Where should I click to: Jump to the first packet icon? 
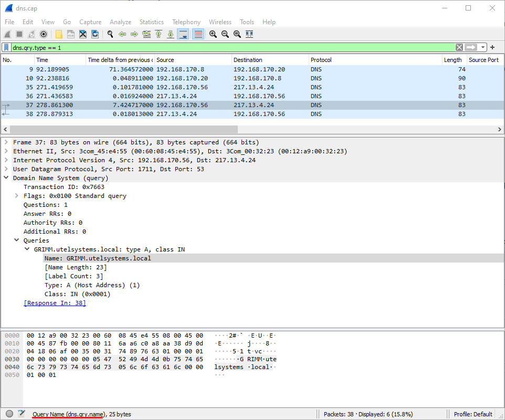pos(159,34)
